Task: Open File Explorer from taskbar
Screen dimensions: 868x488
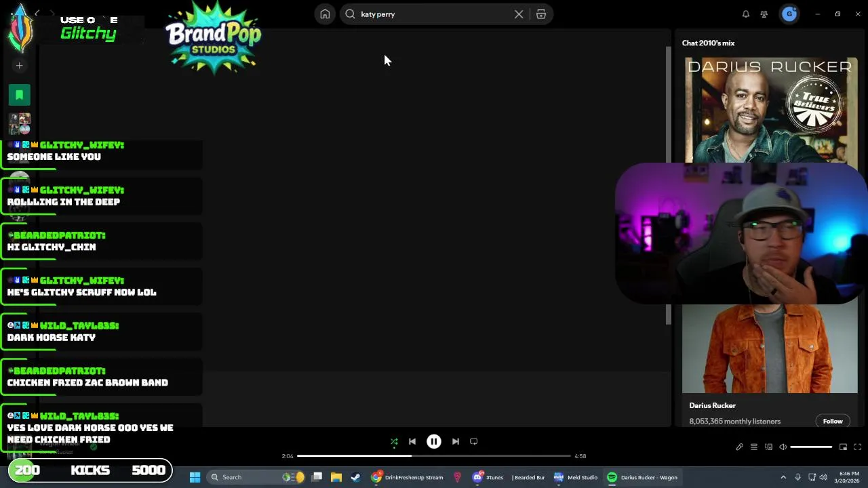Action: pos(336,477)
